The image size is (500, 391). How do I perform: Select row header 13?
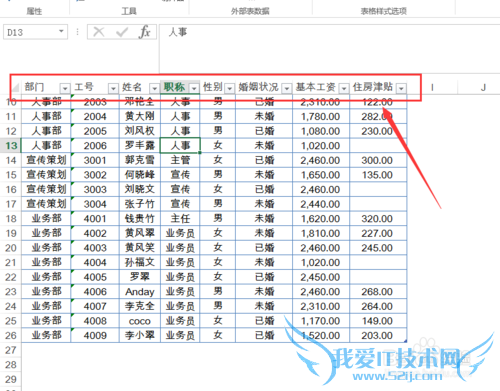[11, 146]
